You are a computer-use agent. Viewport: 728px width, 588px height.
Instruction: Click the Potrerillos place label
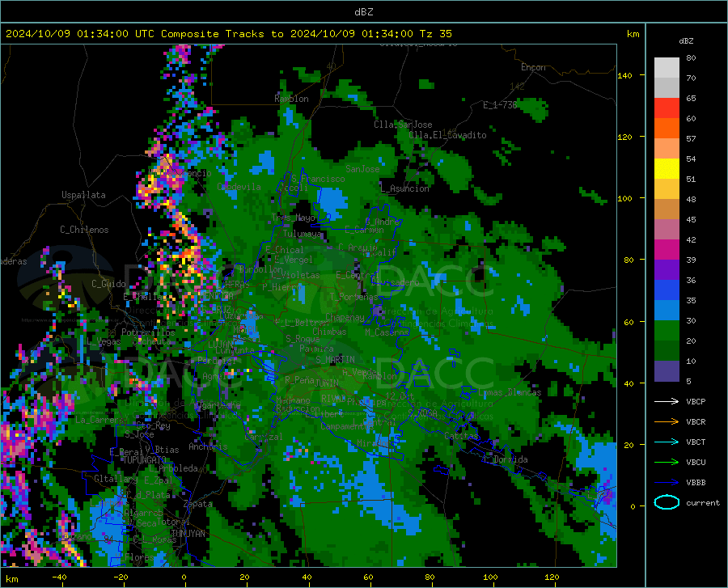[148, 332]
